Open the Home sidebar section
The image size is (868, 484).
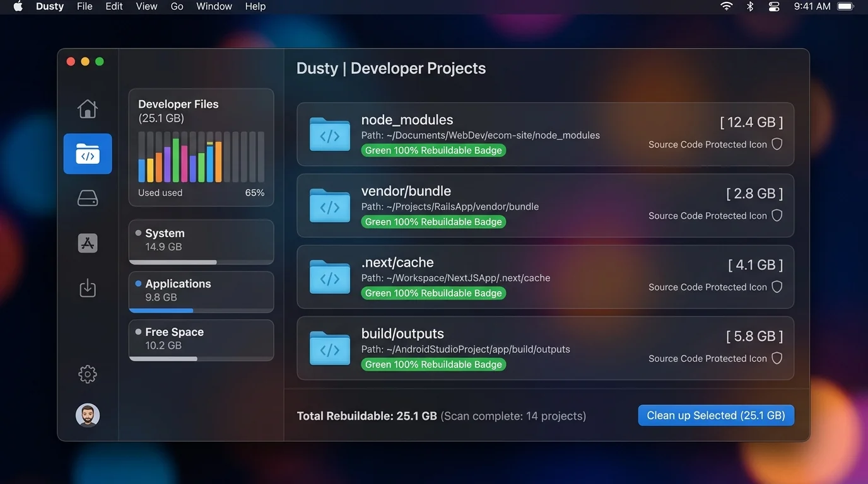pos(88,109)
